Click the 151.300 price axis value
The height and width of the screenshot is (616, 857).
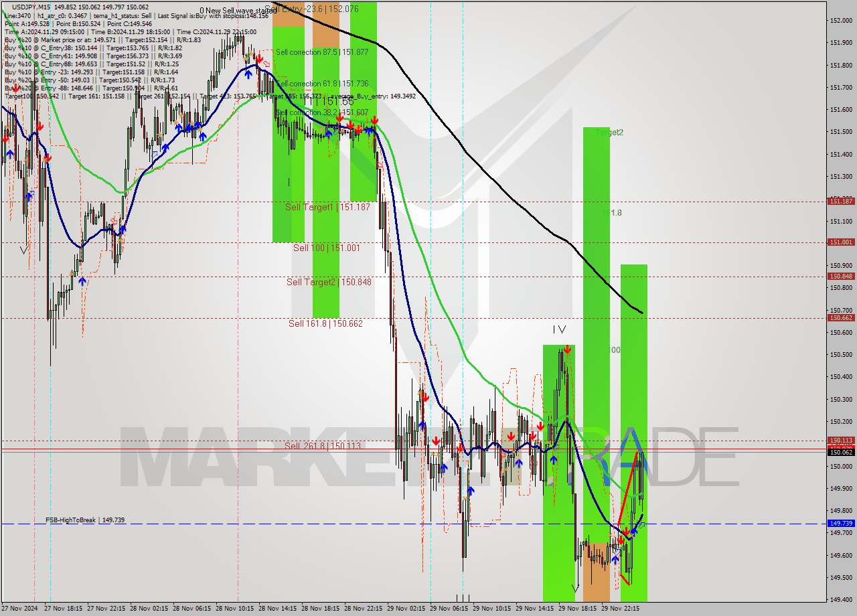[841, 177]
